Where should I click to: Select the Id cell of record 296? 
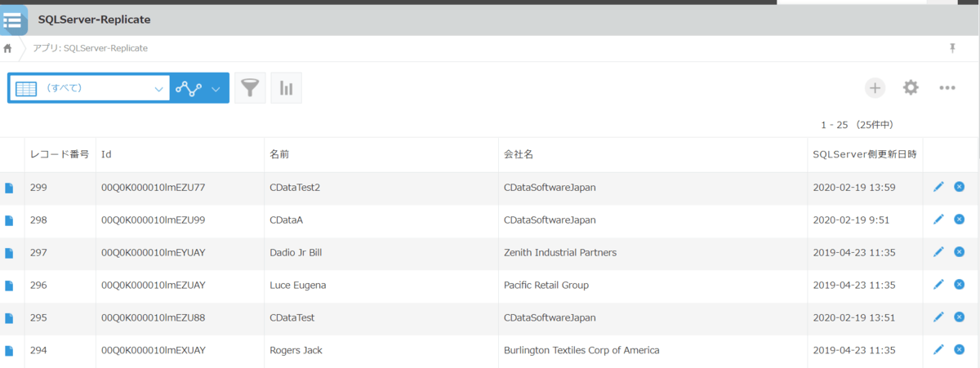[x=153, y=286]
